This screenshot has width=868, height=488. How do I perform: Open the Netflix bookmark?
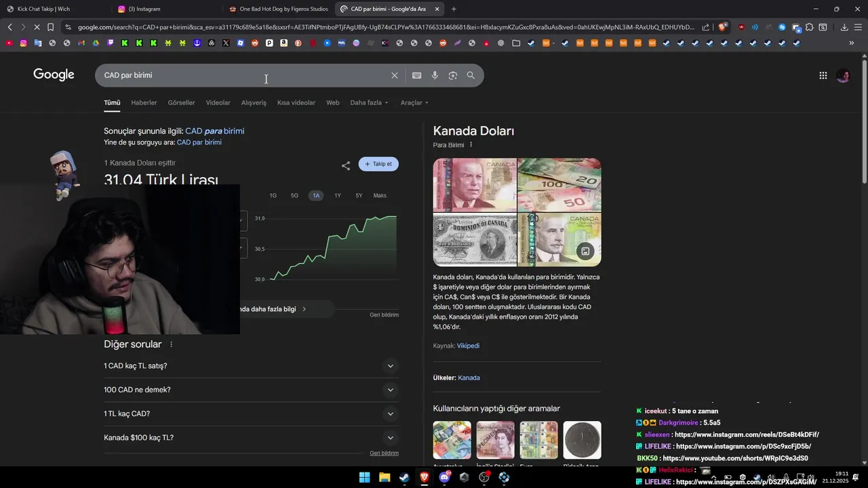pyautogui.click(x=313, y=43)
